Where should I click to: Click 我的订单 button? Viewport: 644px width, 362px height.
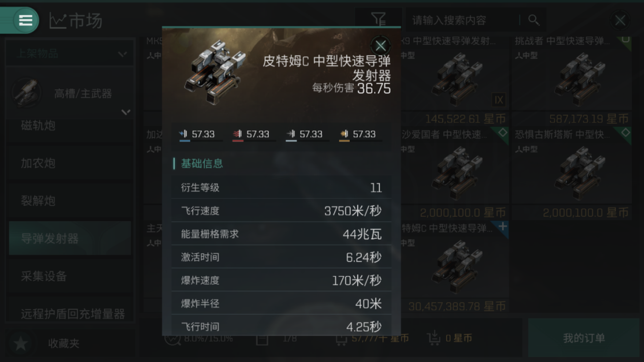[x=584, y=338]
